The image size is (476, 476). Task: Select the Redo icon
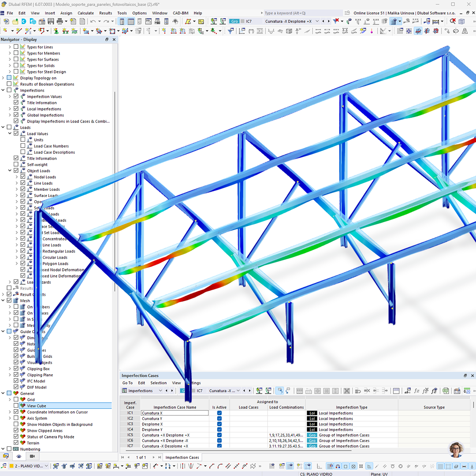click(107, 22)
